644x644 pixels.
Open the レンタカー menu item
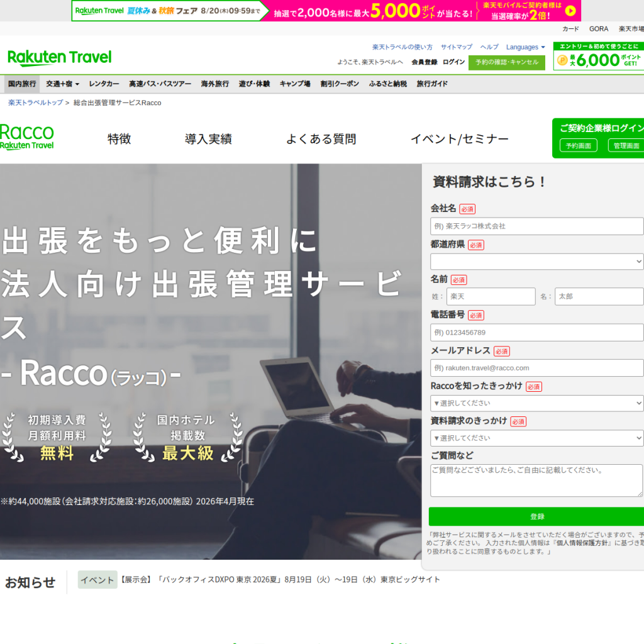coord(104,84)
